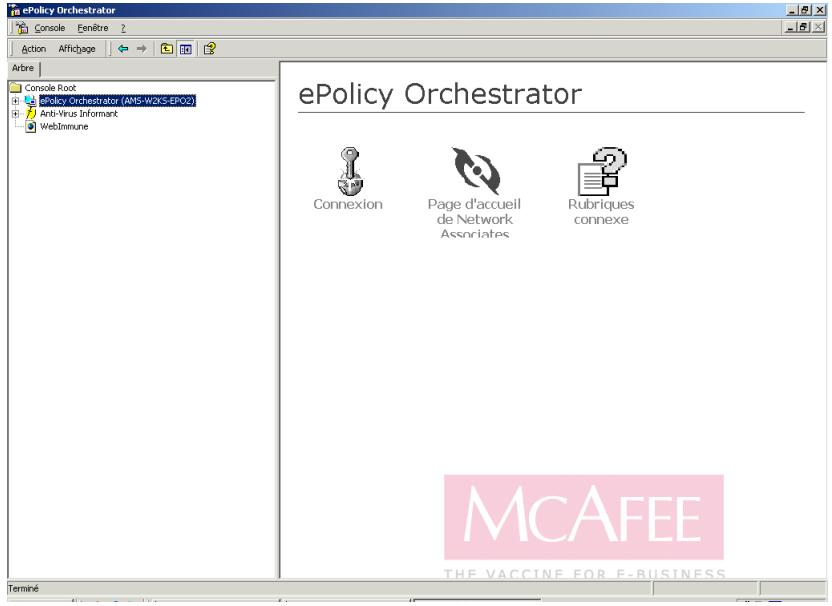Viewport: 832px width, 606px height.
Task: Click the Console Root folder icon
Action: tap(16, 88)
